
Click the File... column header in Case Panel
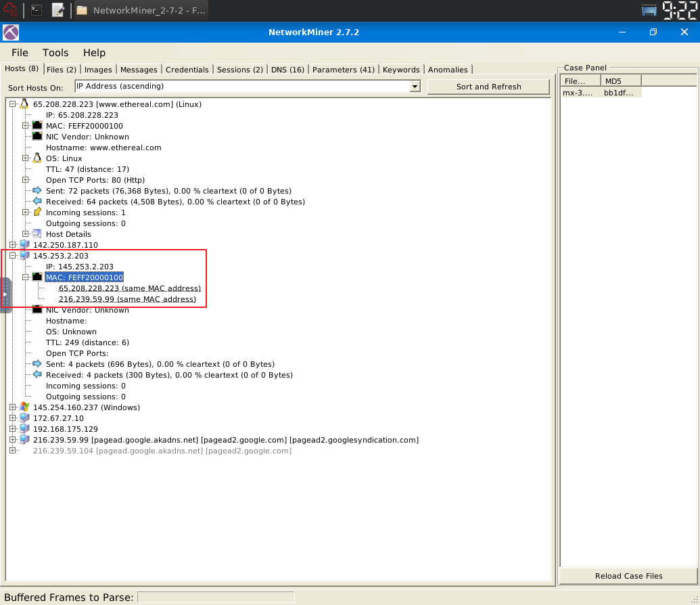(580, 81)
